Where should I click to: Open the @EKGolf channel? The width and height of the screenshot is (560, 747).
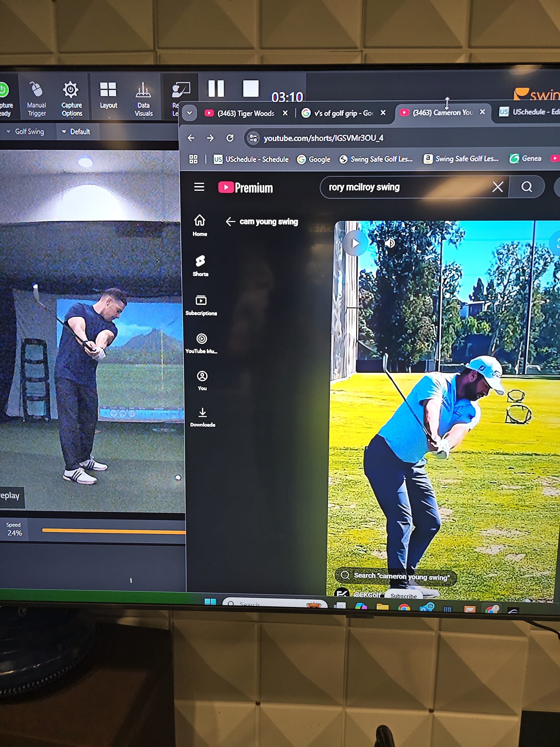coord(367,595)
